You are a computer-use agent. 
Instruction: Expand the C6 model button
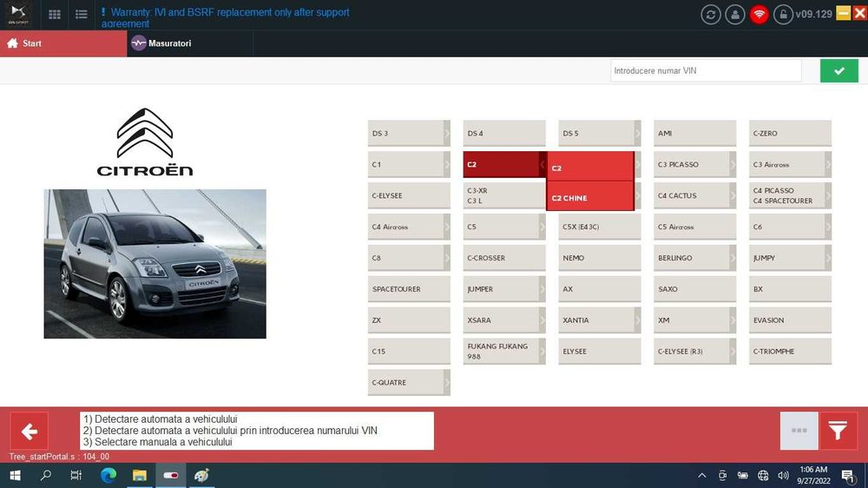[790, 227]
